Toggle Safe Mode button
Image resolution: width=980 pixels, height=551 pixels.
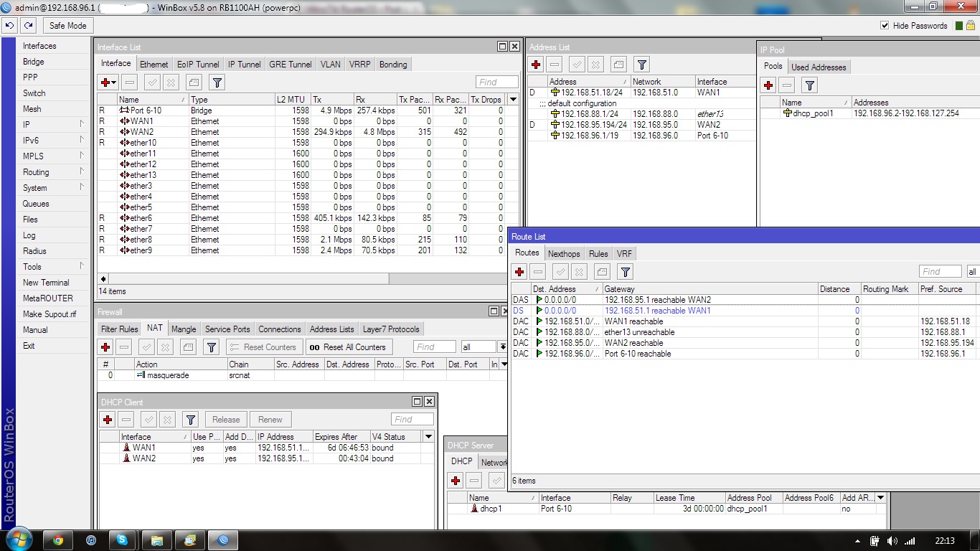tap(67, 26)
